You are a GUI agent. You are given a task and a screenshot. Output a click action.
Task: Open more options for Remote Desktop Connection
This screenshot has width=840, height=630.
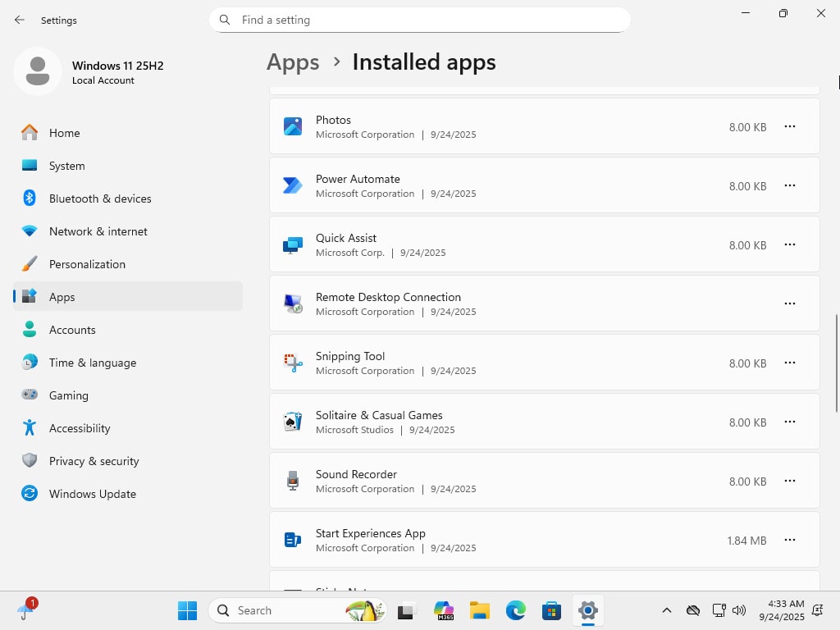pyautogui.click(x=790, y=304)
